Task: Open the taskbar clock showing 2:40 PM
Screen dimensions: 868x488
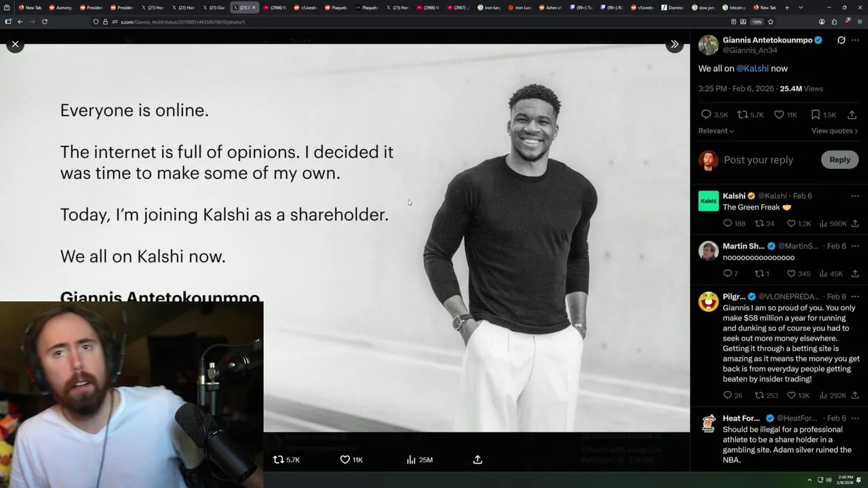Action: (x=844, y=480)
